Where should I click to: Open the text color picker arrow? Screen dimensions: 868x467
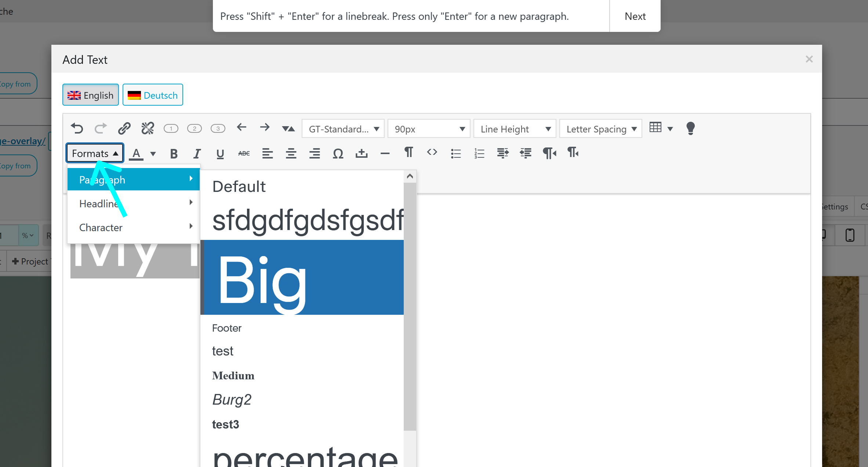153,153
